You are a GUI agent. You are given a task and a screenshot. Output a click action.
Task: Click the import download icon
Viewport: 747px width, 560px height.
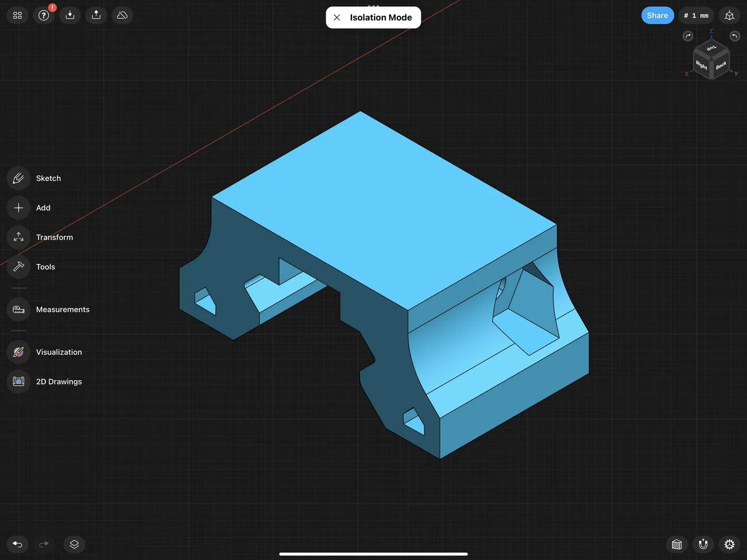(70, 15)
